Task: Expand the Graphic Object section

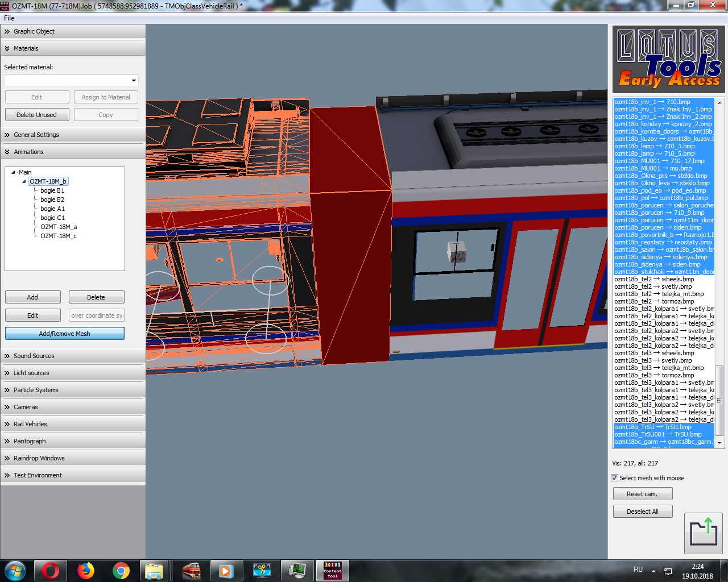Action: [x=34, y=31]
